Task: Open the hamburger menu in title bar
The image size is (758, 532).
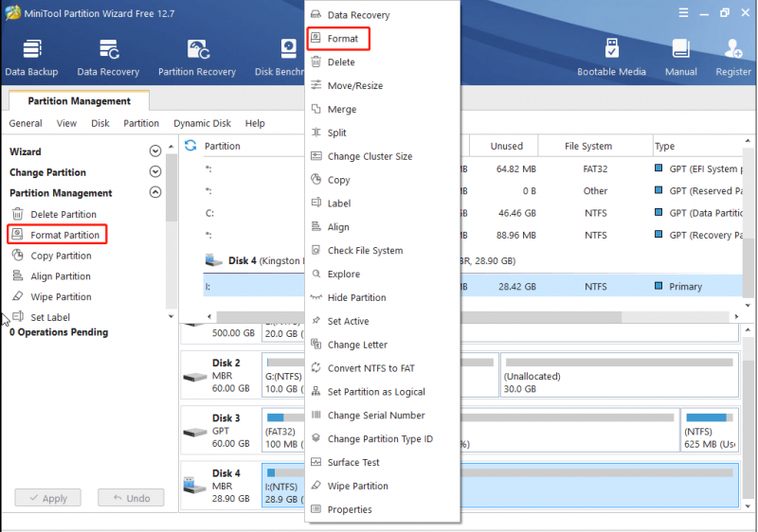Action: [683, 12]
